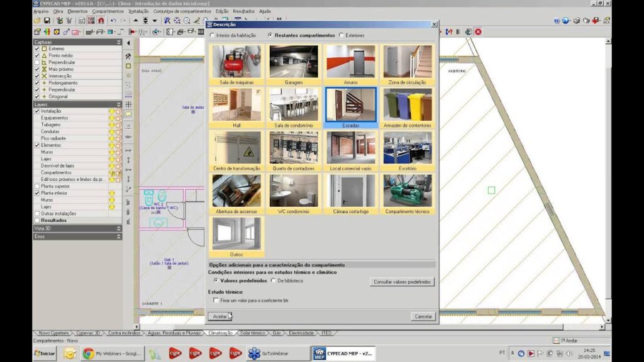Open the Compartimentos menu
Screen dimensions: 644x362
tap(108, 11)
